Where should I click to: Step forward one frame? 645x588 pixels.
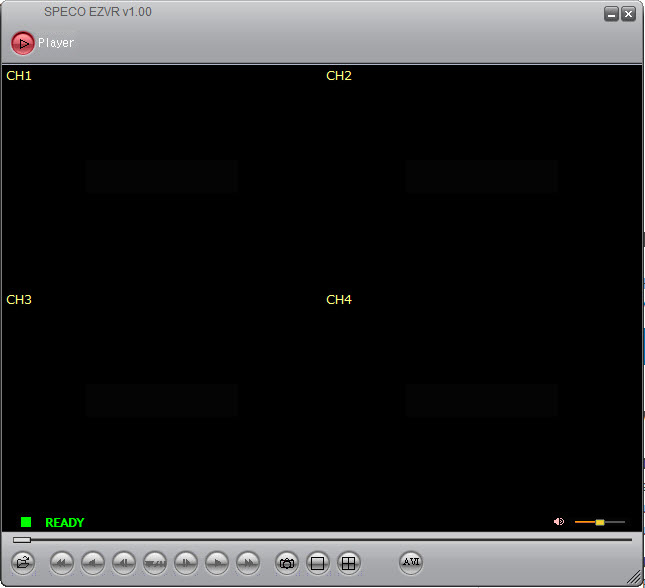(x=186, y=563)
